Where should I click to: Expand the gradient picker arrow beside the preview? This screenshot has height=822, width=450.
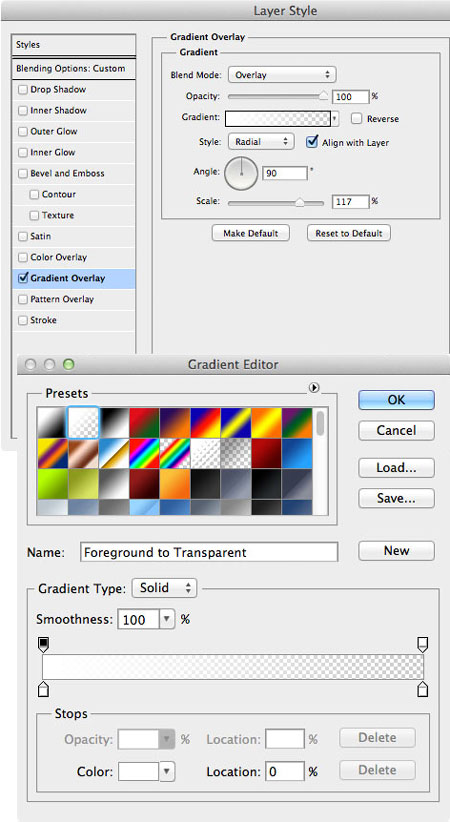pyautogui.click(x=335, y=120)
